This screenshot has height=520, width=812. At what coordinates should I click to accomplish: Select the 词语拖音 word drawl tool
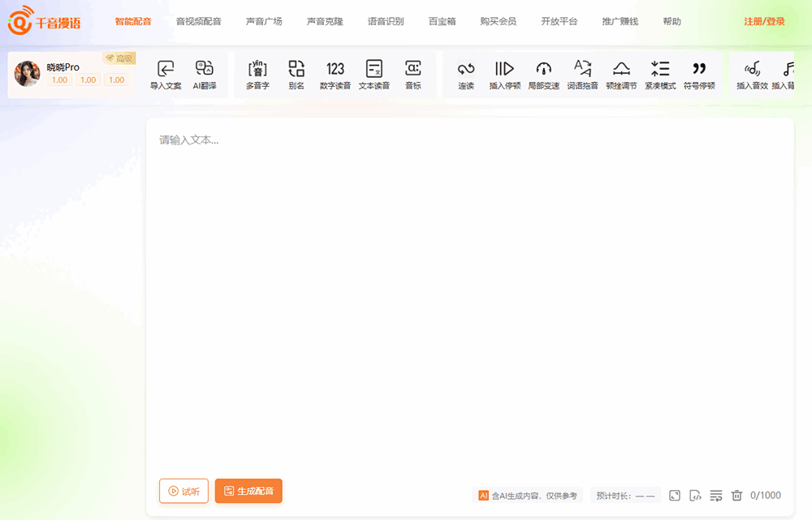(x=582, y=75)
